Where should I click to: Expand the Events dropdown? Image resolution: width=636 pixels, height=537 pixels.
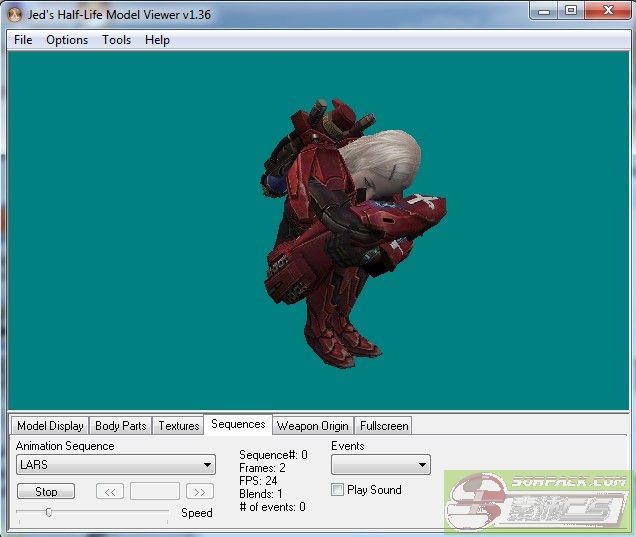(x=380, y=465)
